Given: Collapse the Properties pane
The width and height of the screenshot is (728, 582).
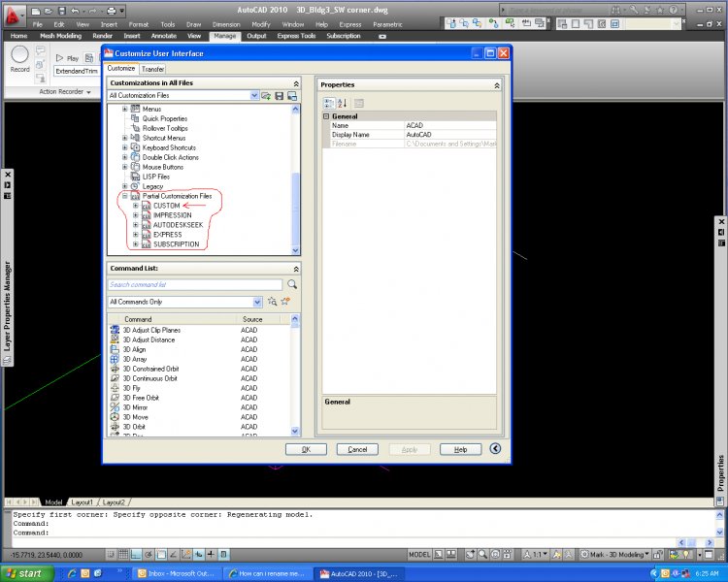Looking at the screenshot, I should click(497, 86).
